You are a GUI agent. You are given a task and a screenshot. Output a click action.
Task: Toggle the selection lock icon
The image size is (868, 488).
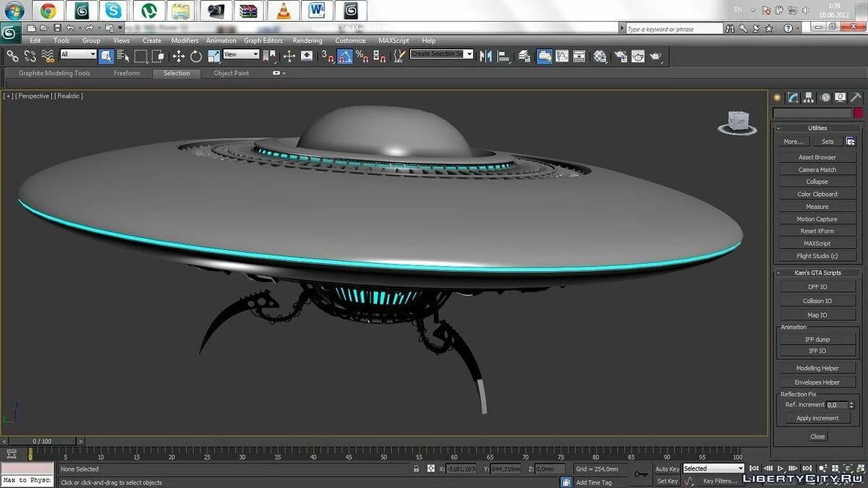click(416, 468)
